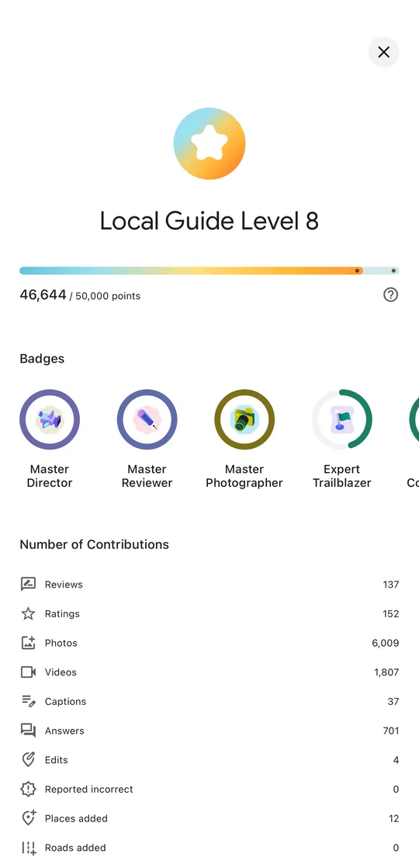Screen dimensions: 419x868
Task: Click the 'Reported incorrect' row label
Action: point(89,790)
